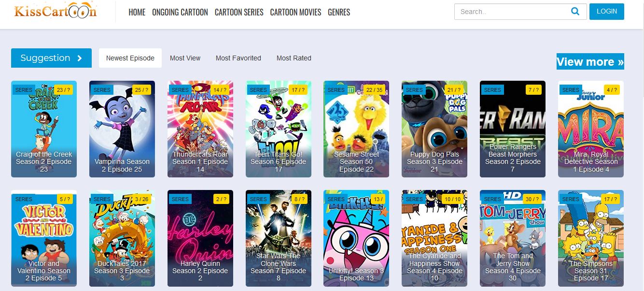
Task: Open Craig of the Creek poster thumbnail
Action: coord(44,129)
